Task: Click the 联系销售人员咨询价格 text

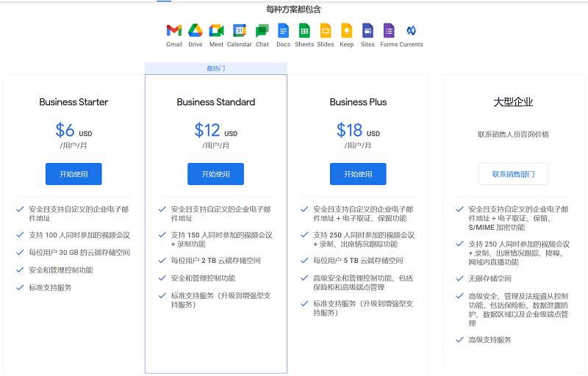Action: coord(513,134)
